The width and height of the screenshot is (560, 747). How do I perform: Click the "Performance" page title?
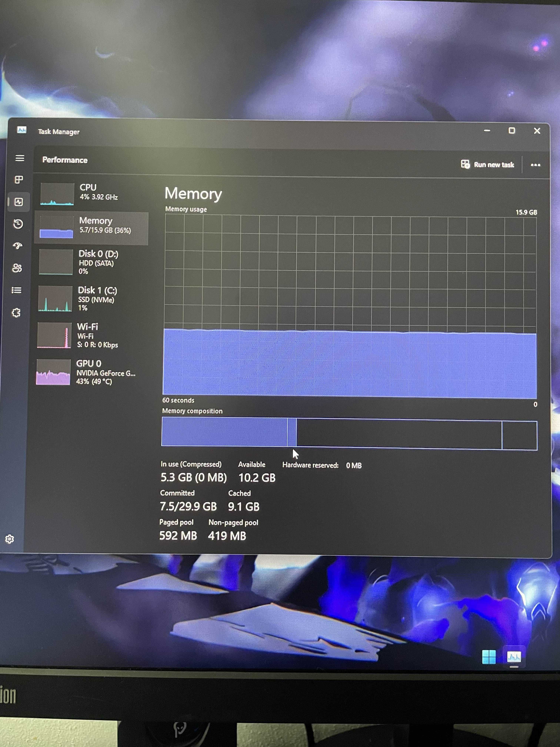point(65,160)
